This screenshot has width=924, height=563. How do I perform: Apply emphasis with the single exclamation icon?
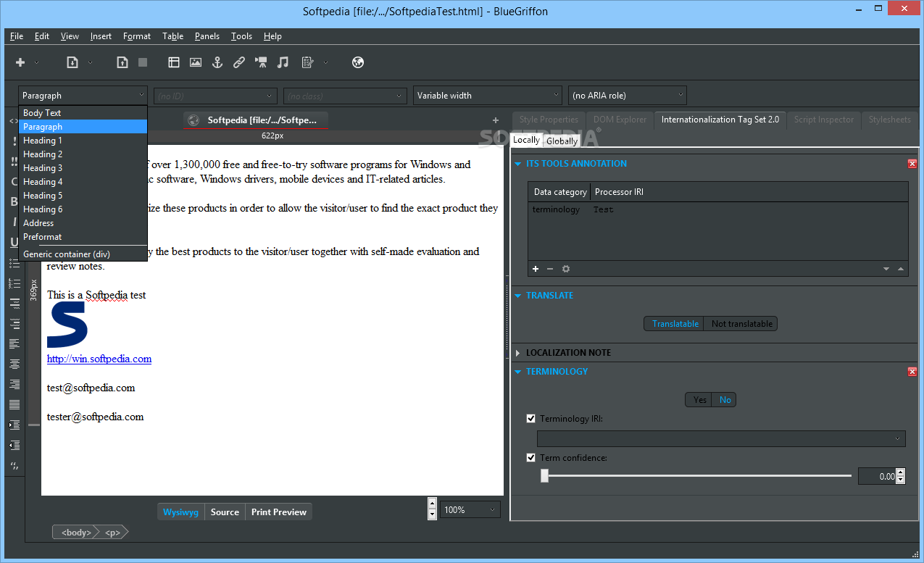(x=14, y=141)
